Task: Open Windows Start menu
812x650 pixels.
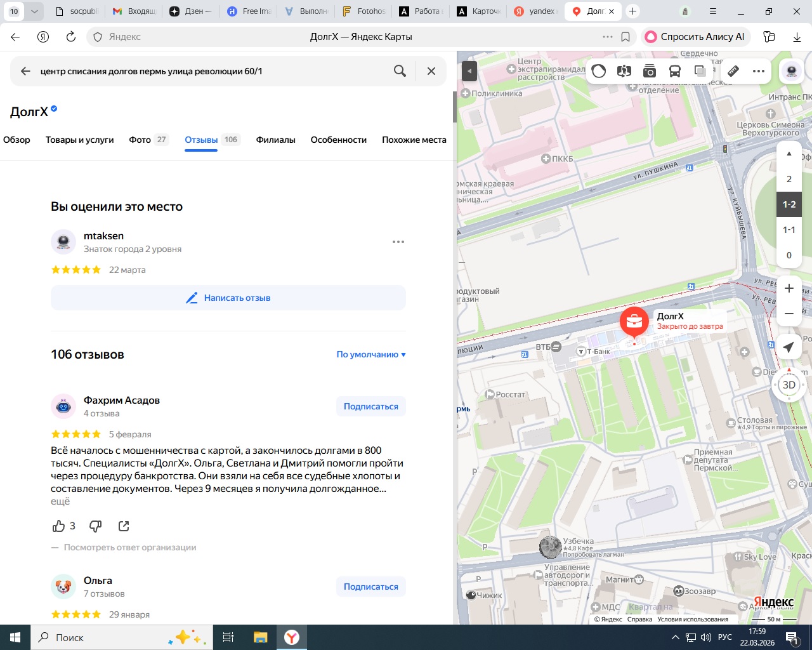Action: click(x=15, y=637)
